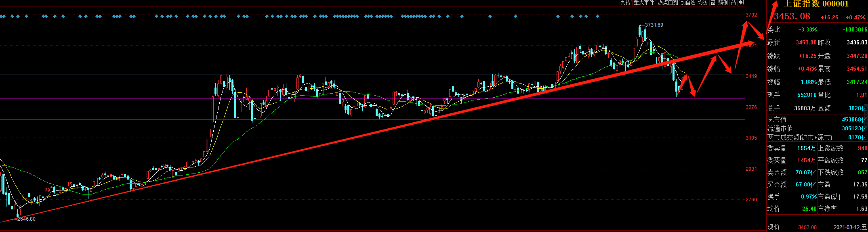Select the 3105 price axis label
868x232 pixels.
tap(751, 138)
